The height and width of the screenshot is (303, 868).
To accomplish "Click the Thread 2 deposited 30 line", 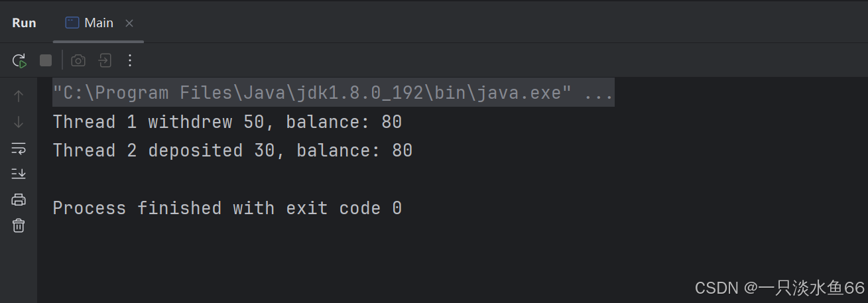I will tap(233, 151).
